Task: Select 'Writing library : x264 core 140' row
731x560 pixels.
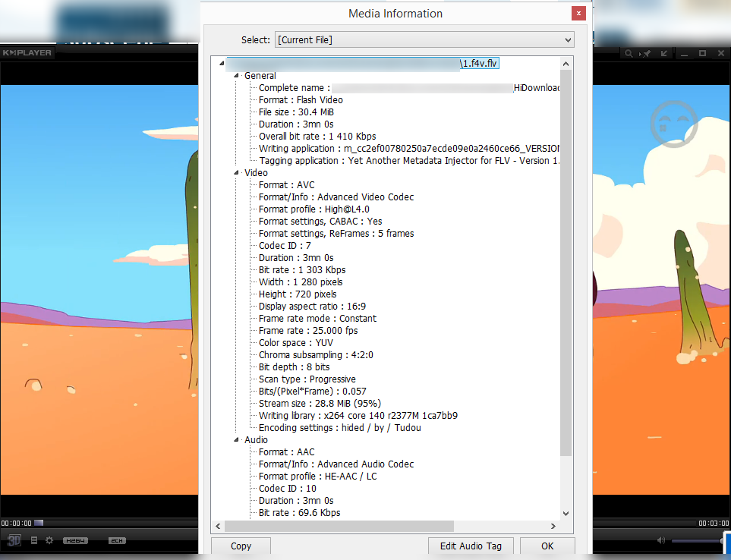Action: pos(358,415)
